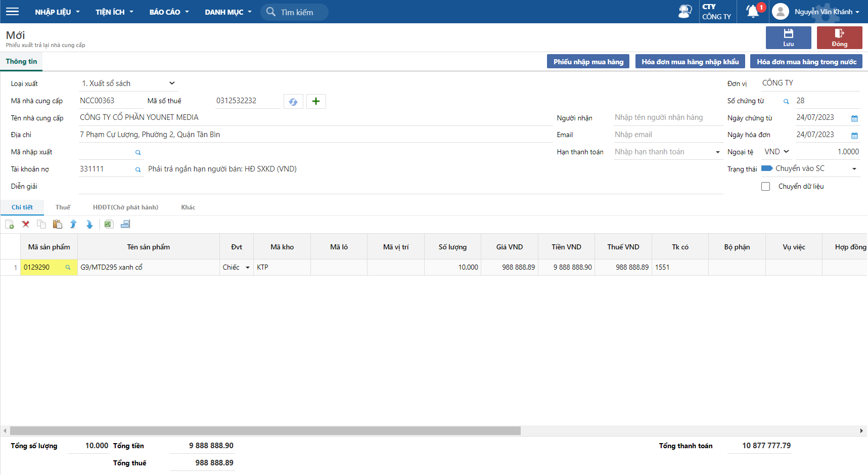868x475 pixels.
Task: Open the Ngày chứng từ calendar picker
Action: (854, 118)
